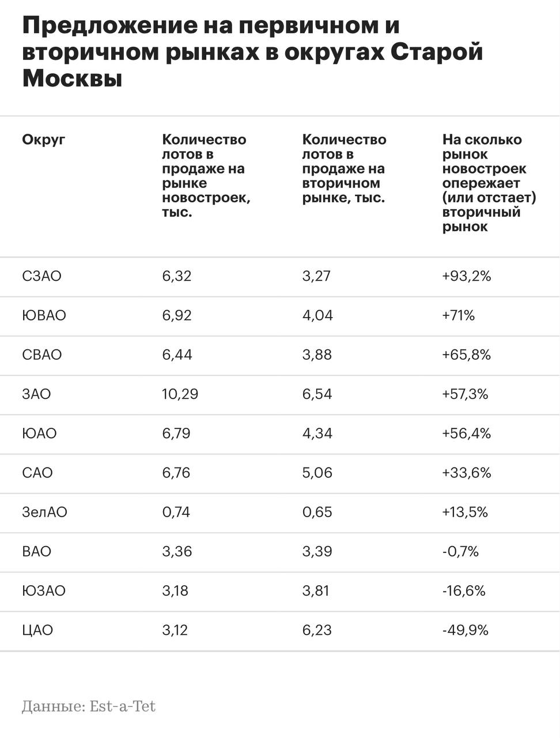
Task: Click the table title about Старой Москвы
Action: coord(252,52)
